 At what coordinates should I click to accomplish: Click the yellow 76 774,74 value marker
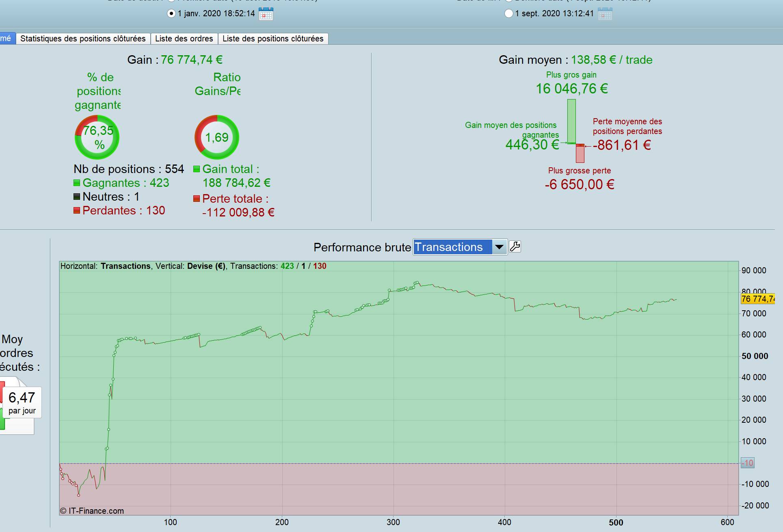757,299
